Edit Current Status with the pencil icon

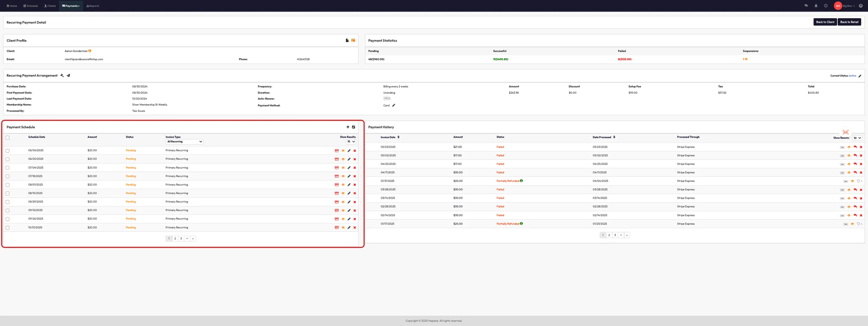coord(860,76)
